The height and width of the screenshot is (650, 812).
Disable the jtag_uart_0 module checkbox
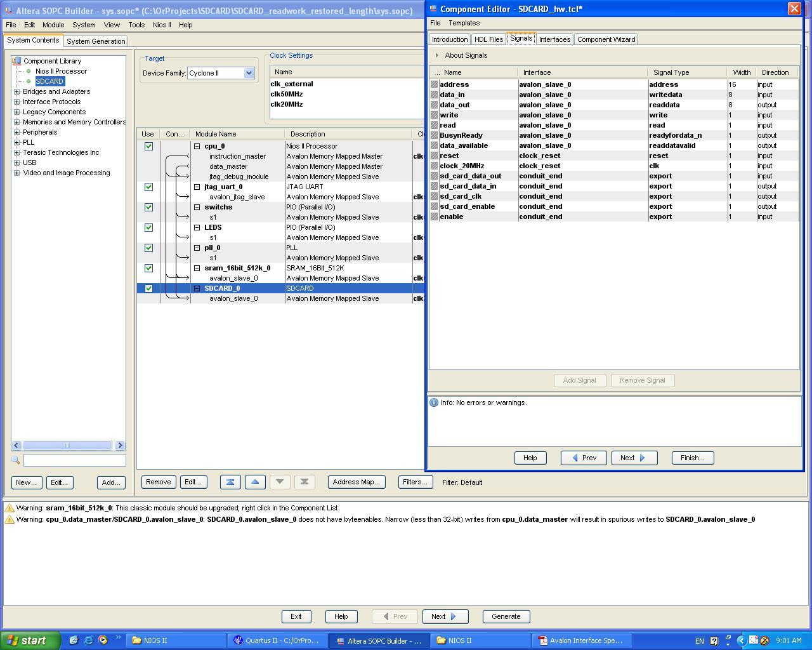click(x=148, y=187)
